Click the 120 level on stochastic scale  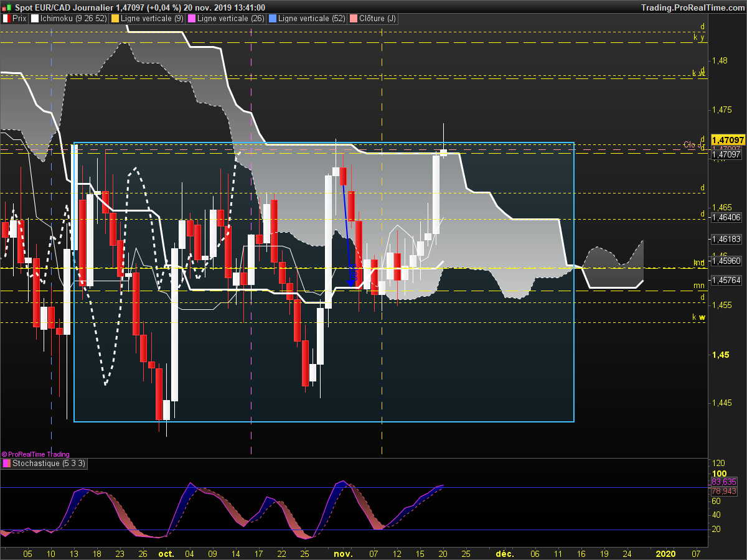coord(719,464)
